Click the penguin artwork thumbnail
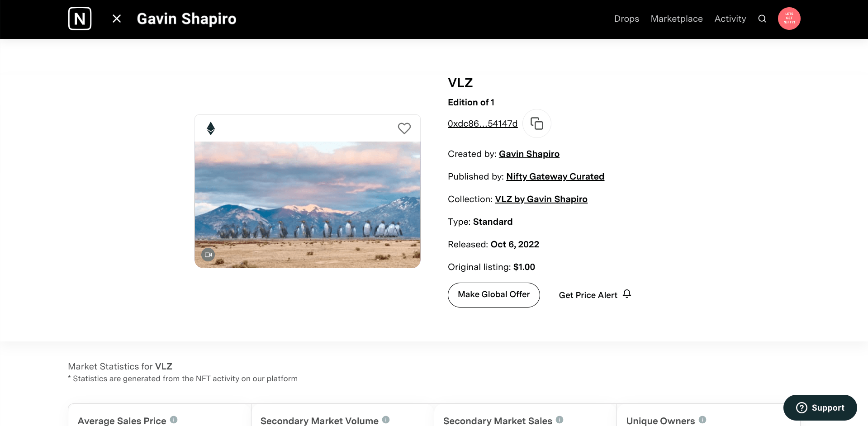This screenshot has width=868, height=426. (x=308, y=204)
